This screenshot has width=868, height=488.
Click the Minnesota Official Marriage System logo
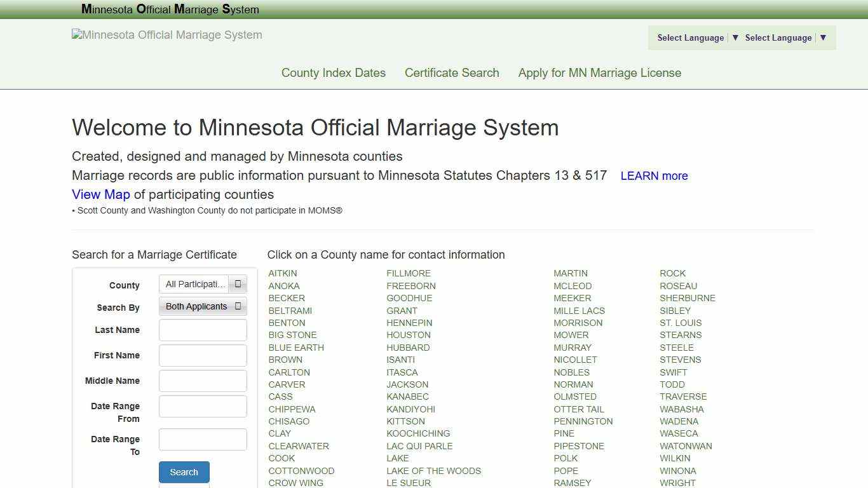click(166, 35)
